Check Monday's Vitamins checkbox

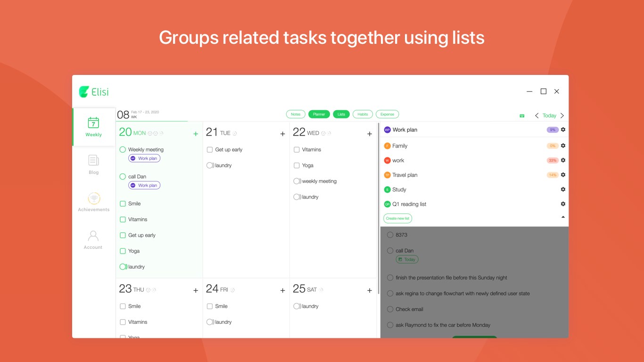[123, 219]
